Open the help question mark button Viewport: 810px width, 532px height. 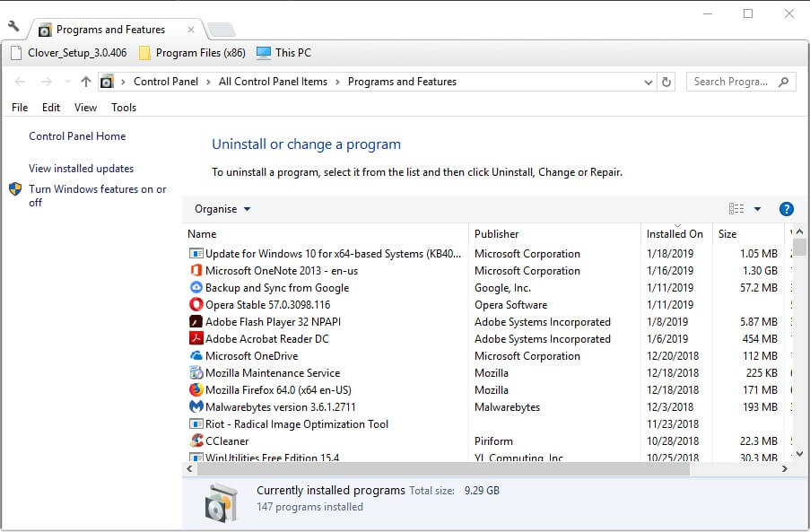[x=787, y=209]
